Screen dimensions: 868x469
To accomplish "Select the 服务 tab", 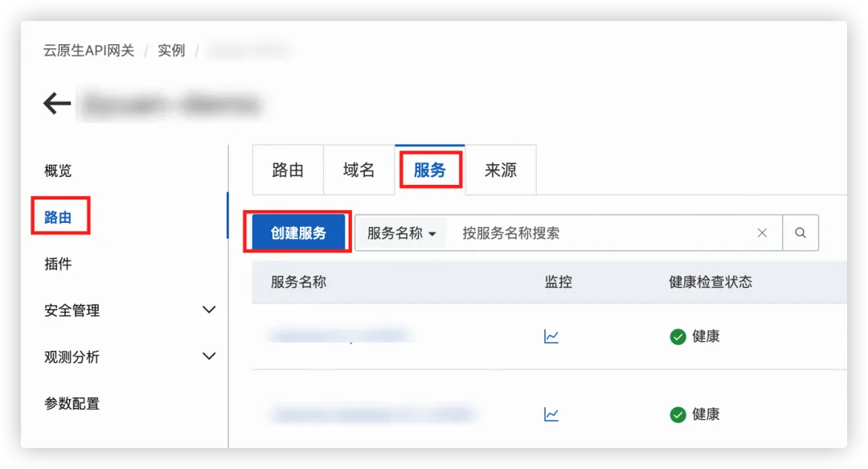I will pos(429,171).
